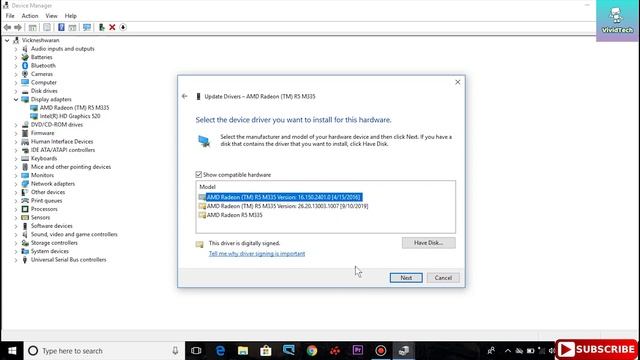Click the green Update device driver icon
Viewport: 640px width, 360px height.
[x=102, y=27]
